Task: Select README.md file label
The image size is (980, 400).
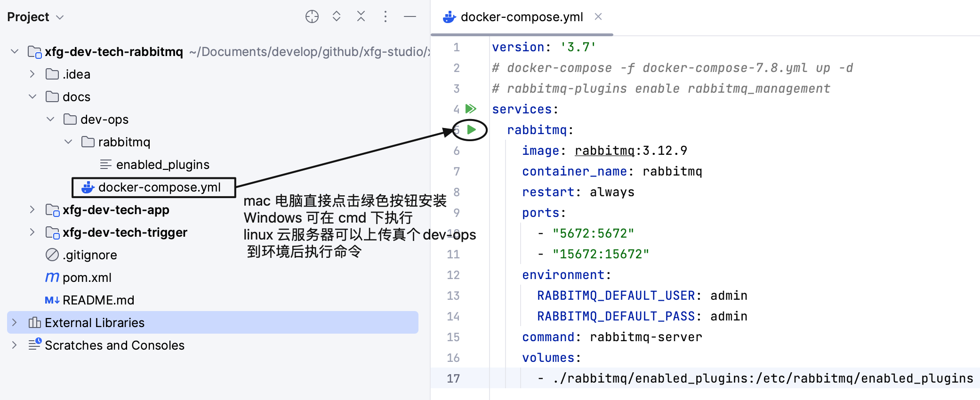Action: tap(98, 300)
